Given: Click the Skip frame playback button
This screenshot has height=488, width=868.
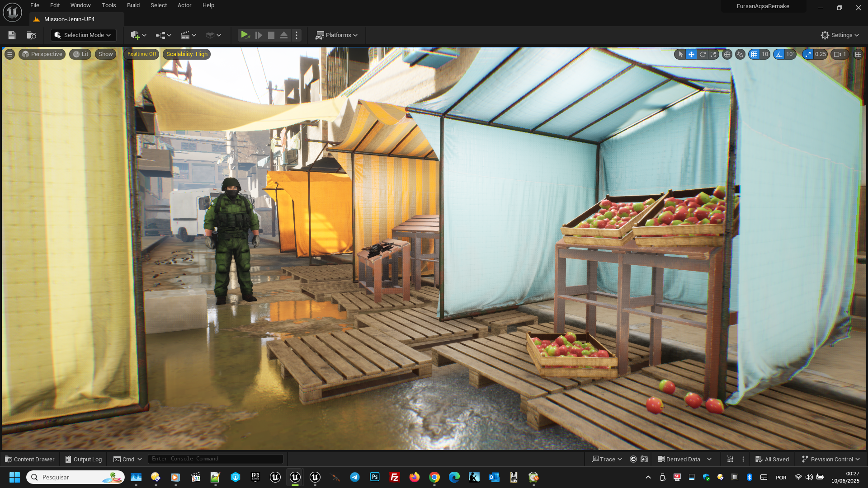Looking at the screenshot, I should pos(259,35).
